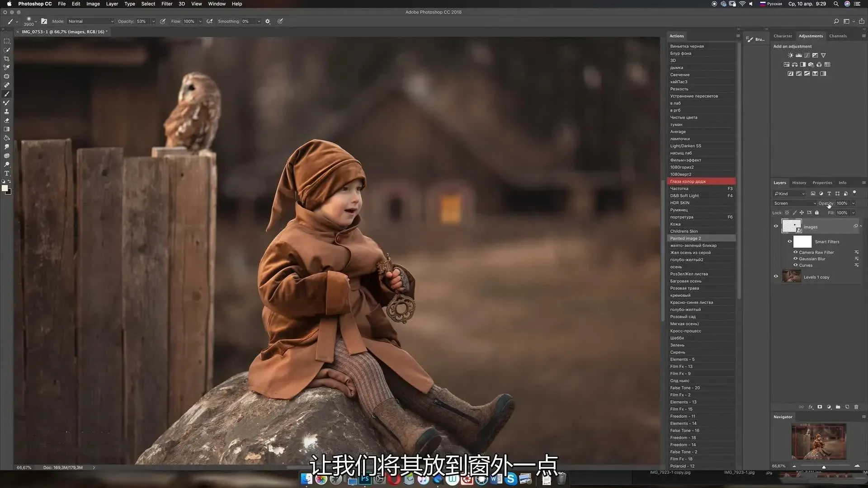The width and height of the screenshot is (868, 488).
Task: Open brush Mode dropdown set to Normal
Action: (90, 21)
